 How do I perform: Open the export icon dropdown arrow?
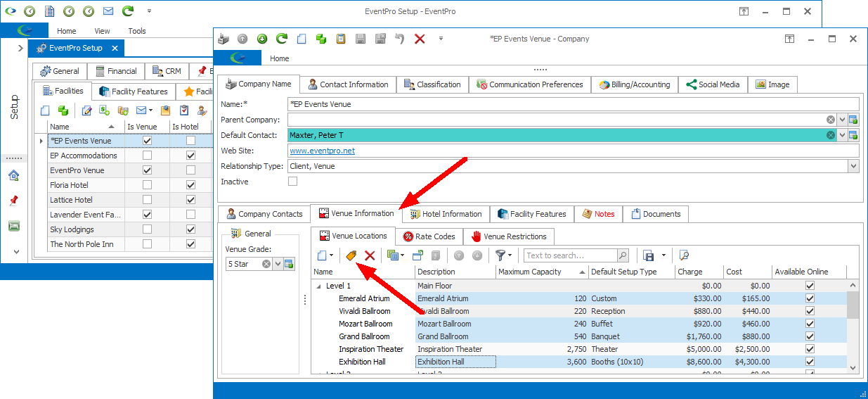tap(663, 255)
